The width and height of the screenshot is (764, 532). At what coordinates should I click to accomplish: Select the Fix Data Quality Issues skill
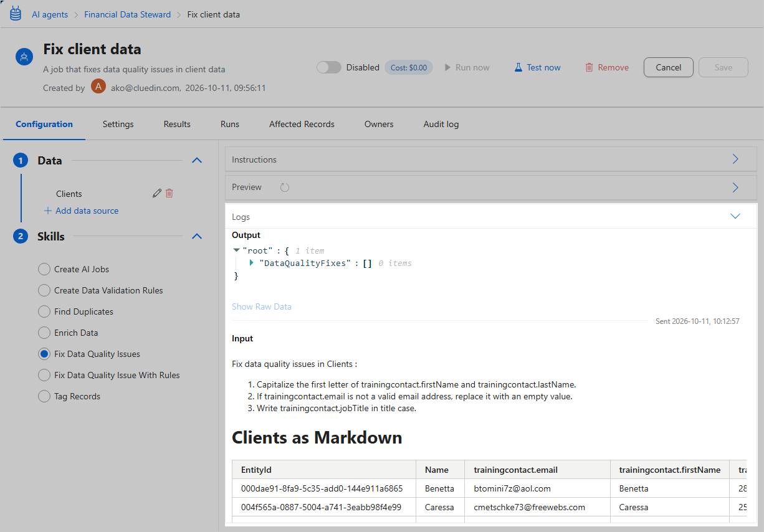click(44, 354)
